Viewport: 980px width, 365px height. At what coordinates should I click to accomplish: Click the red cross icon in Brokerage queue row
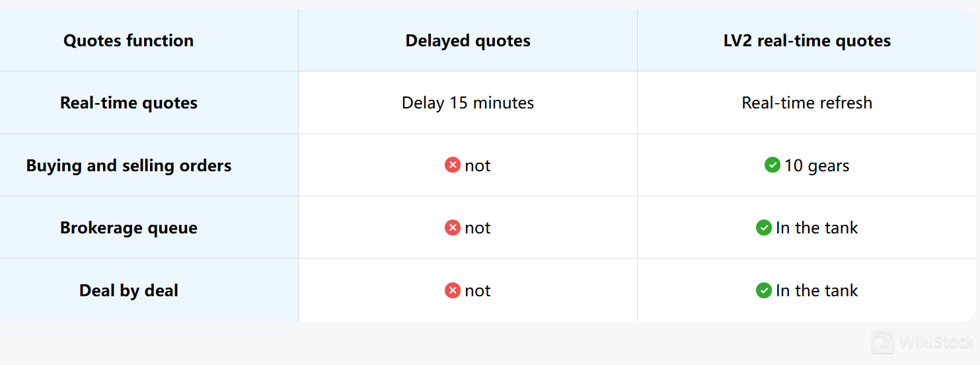point(453,228)
